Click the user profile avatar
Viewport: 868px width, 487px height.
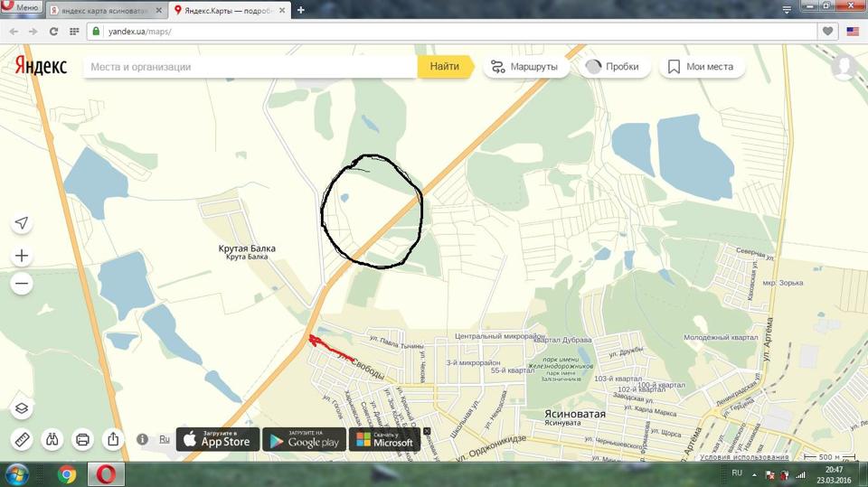[844, 67]
